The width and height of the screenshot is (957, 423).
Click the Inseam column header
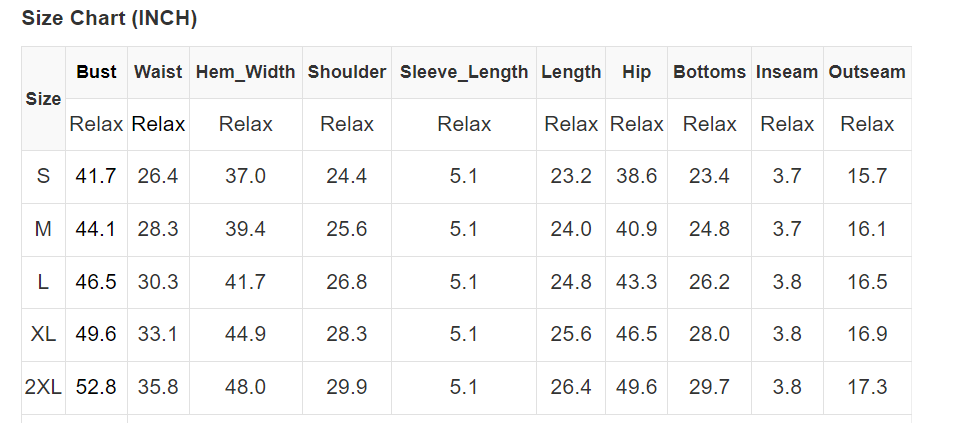click(787, 72)
